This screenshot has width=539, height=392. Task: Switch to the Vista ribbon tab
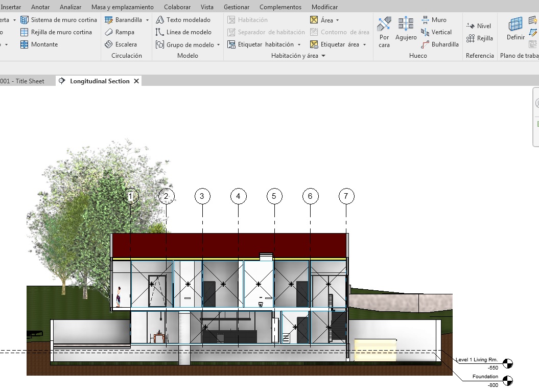point(207,7)
